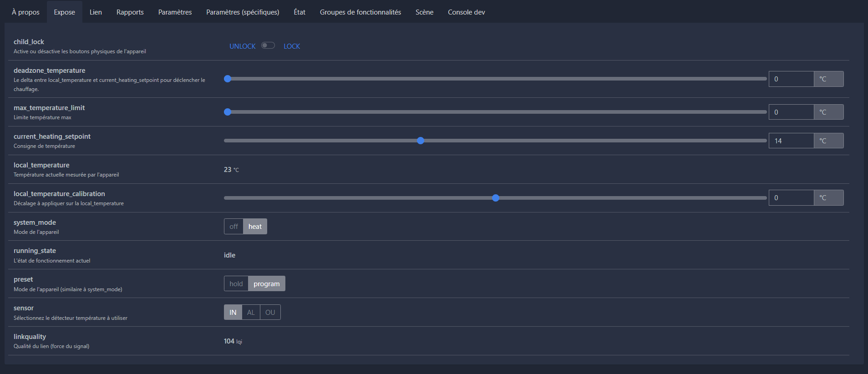This screenshot has height=374, width=868.
Task: Select heat system mode
Action: pos(255,227)
